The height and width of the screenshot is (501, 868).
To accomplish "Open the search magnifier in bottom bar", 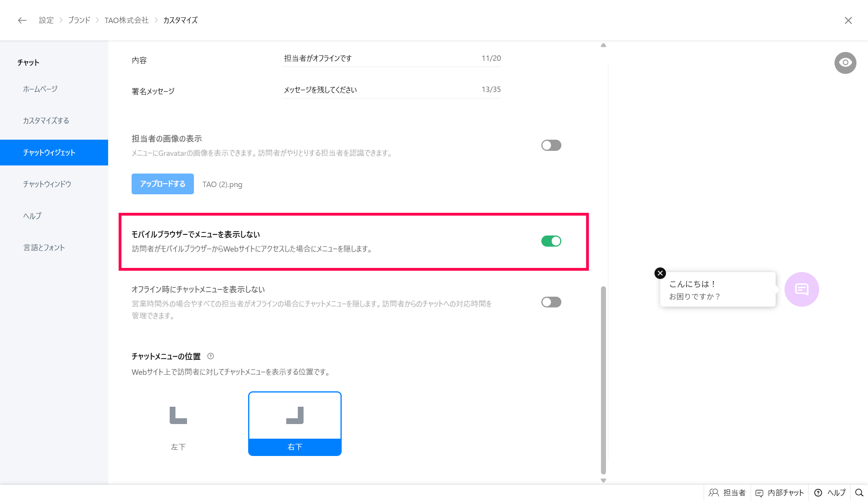I will click(x=859, y=493).
